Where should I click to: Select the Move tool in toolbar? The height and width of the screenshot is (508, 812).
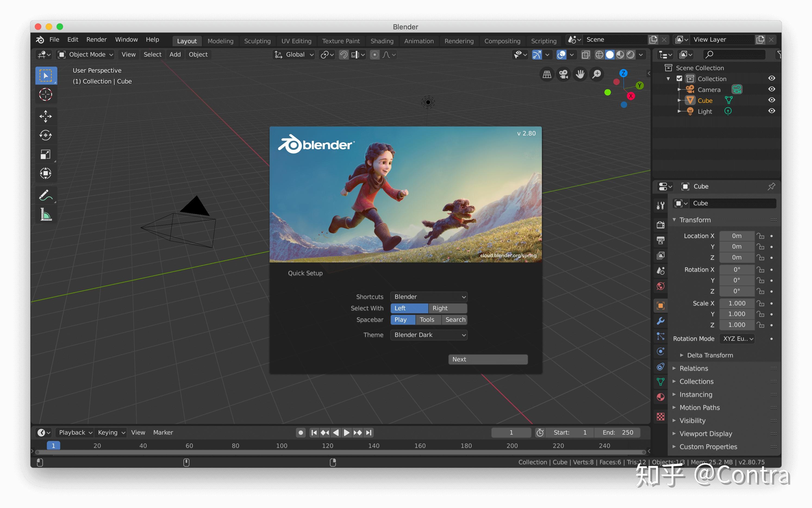[x=46, y=116]
